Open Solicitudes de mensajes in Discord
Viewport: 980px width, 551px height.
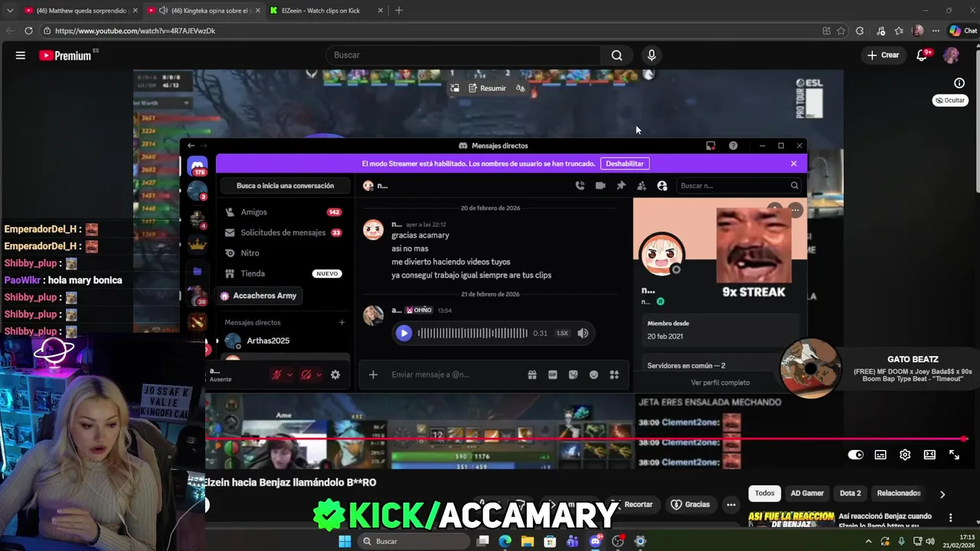tap(283, 233)
